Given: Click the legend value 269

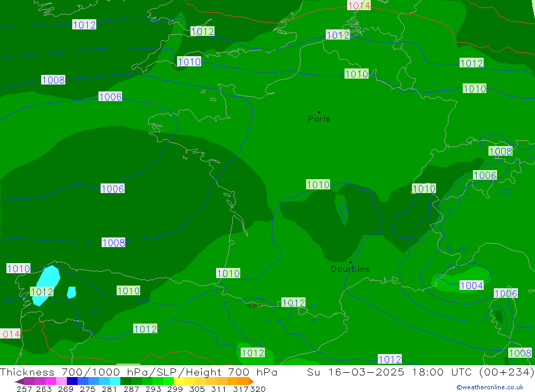Looking at the screenshot, I should 65,389.
